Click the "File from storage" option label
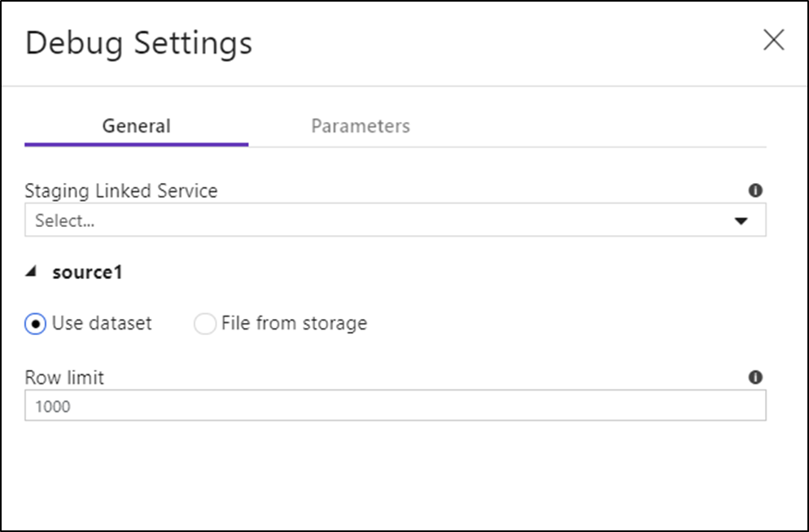809x532 pixels. click(x=294, y=323)
